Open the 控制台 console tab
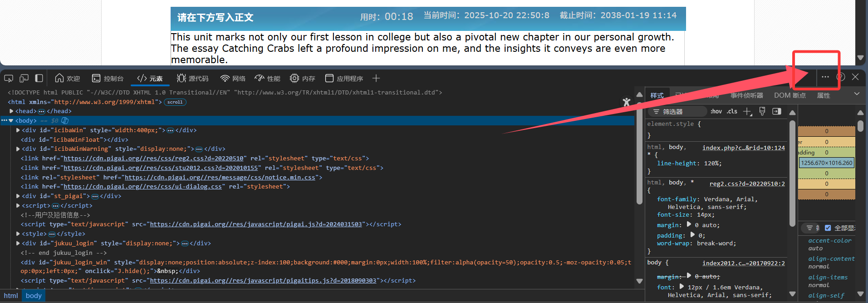 point(108,78)
